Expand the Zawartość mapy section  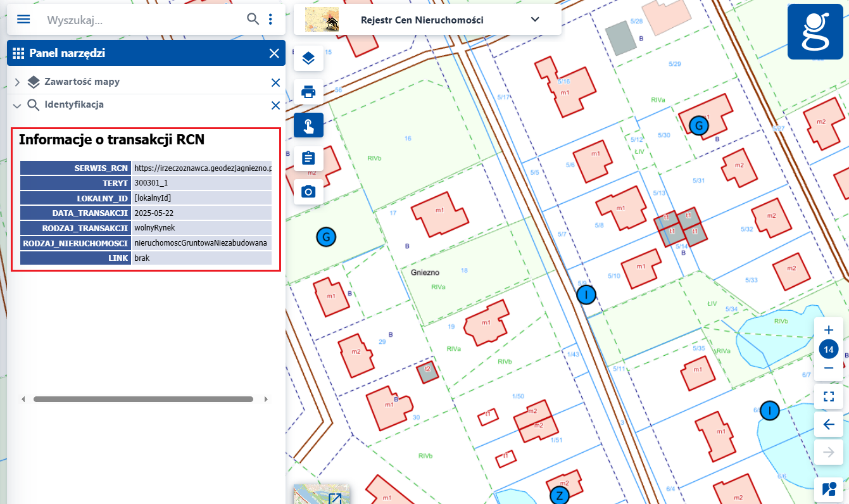click(17, 82)
